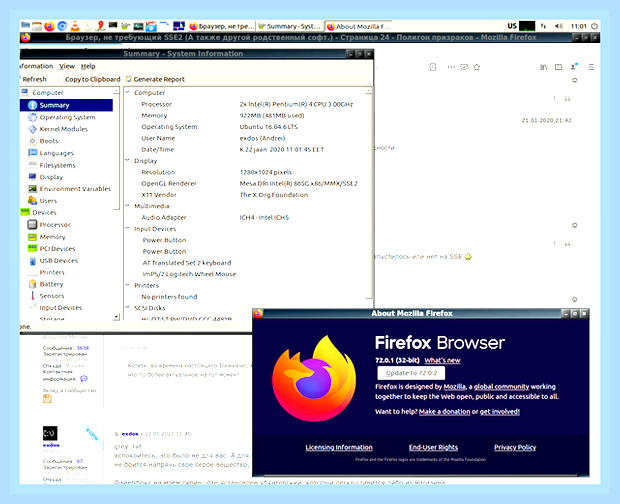The width and height of the screenshot is (620, 504).
Task: Select USB Devices in the sidebar
Action: 59,261
